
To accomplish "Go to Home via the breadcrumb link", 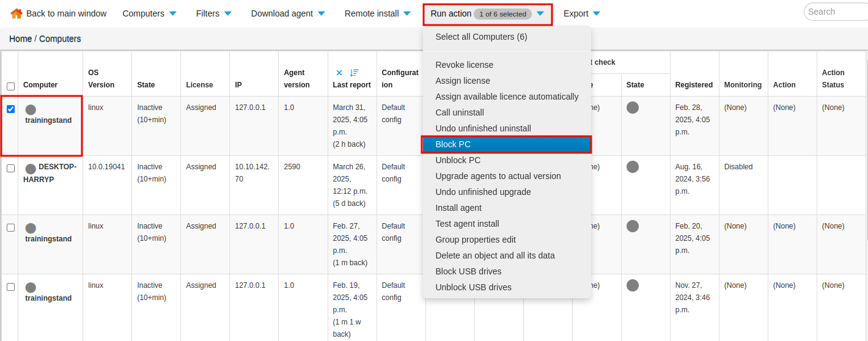I will 20,38.
